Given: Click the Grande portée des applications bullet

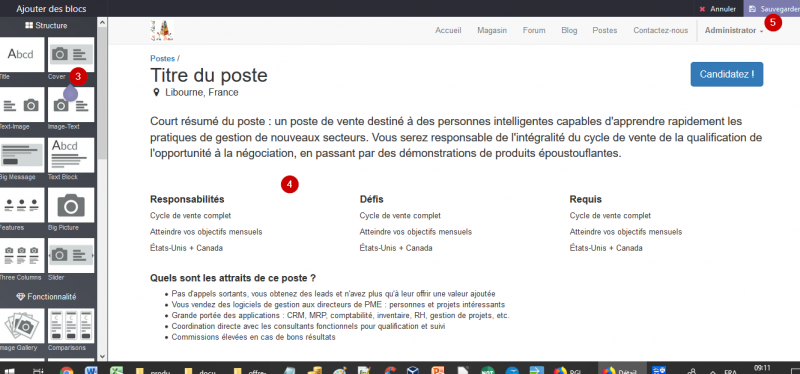Looking at the screenshot, I should point(340,316).
